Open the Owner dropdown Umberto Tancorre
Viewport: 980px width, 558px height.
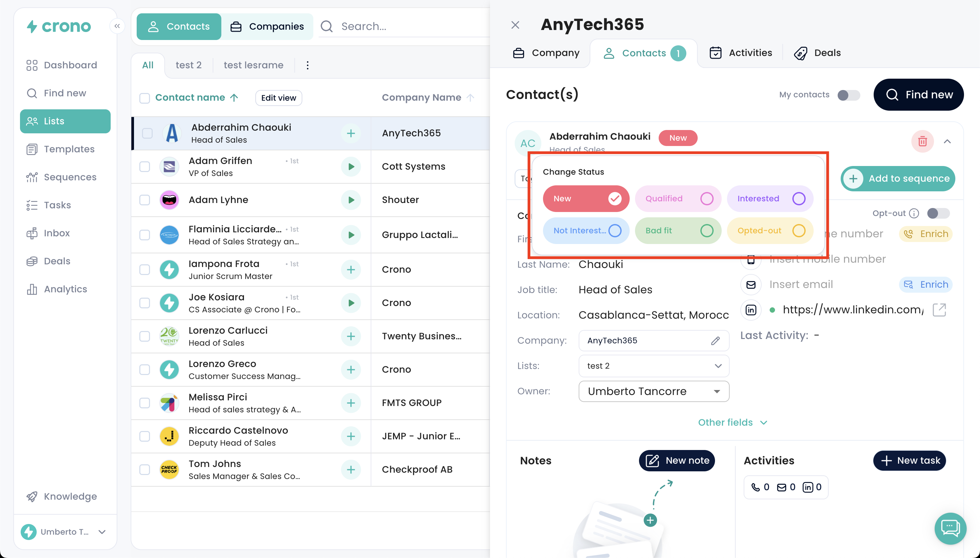pyautogui.click(x=654, y=391)
